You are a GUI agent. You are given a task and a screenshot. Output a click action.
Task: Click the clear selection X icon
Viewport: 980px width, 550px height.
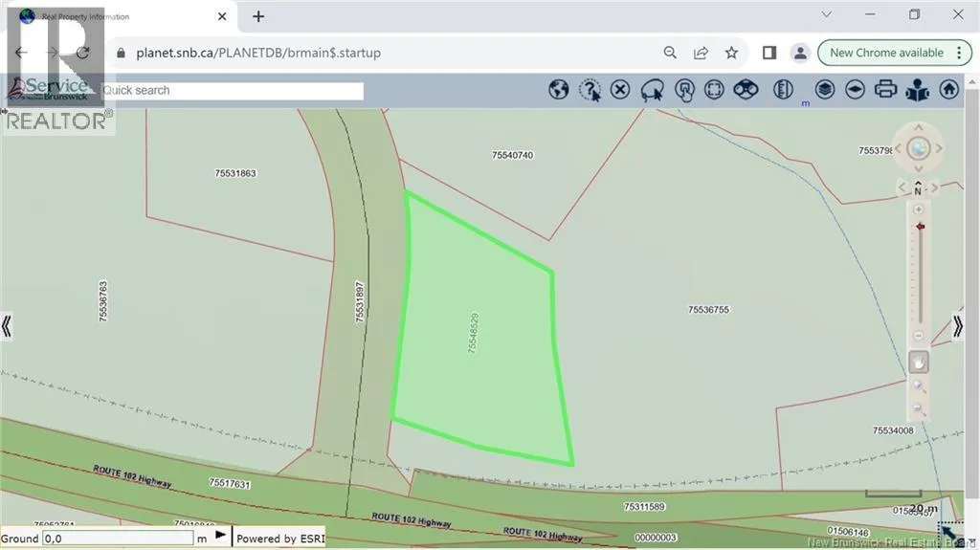[x=620, y=90]
